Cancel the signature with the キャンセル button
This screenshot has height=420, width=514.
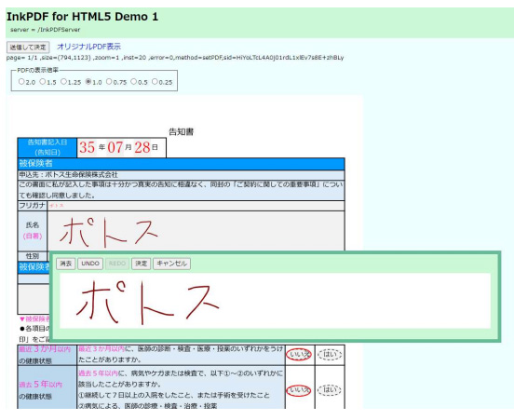tap(171, 264)
